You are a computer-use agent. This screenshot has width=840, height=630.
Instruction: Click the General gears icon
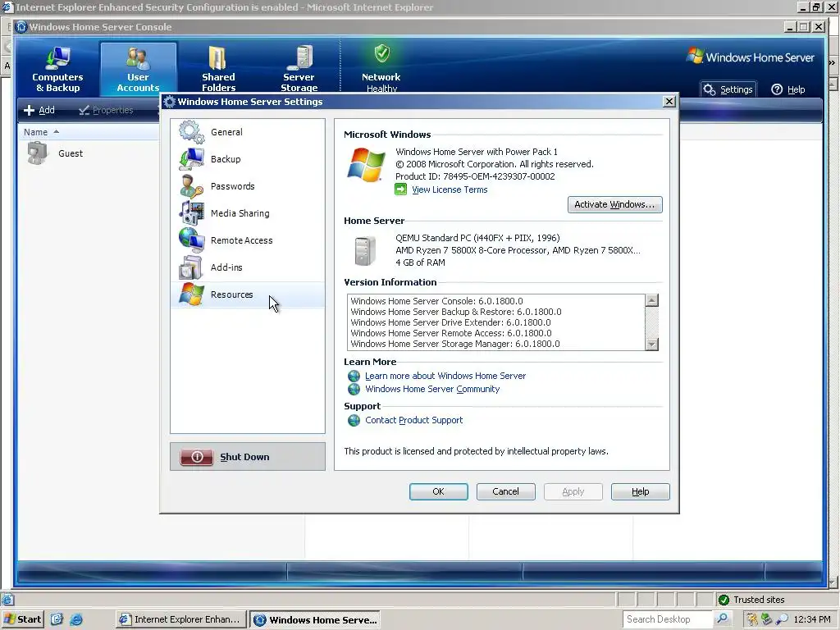[x=191, y=132]
